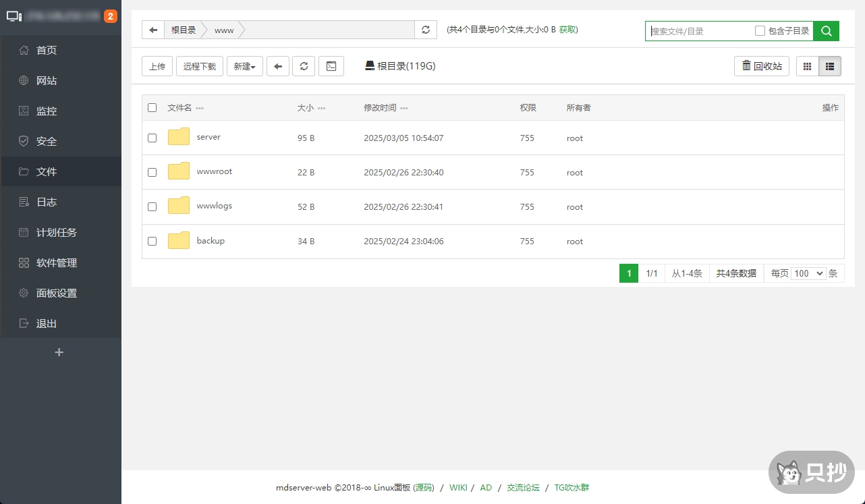Viewport: 865px width, 504px height.
Task: Tick the checkbox for wwwroot folder
Action: [152, 172]
